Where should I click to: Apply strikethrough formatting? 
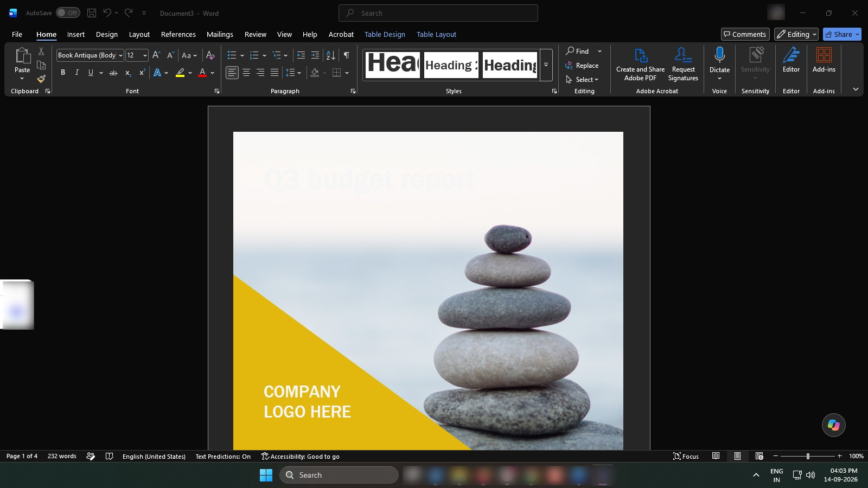pyautogui.click(x=113, y=73)
